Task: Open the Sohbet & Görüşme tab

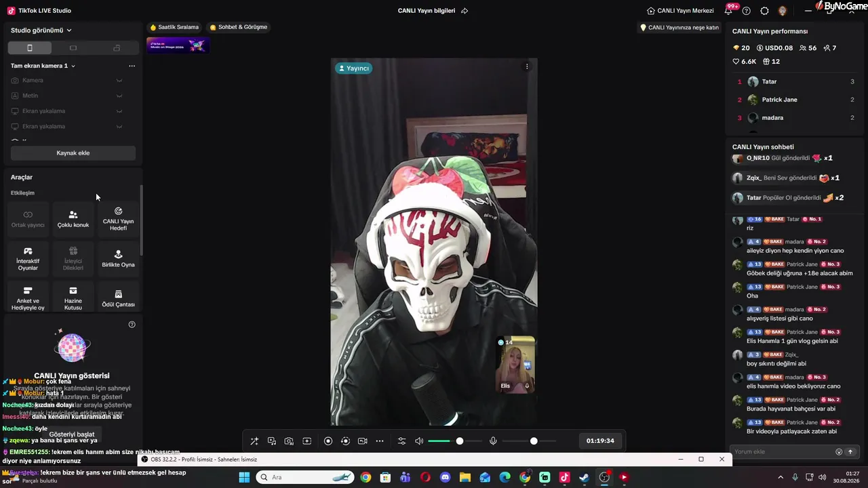Action: click(239, 27)
